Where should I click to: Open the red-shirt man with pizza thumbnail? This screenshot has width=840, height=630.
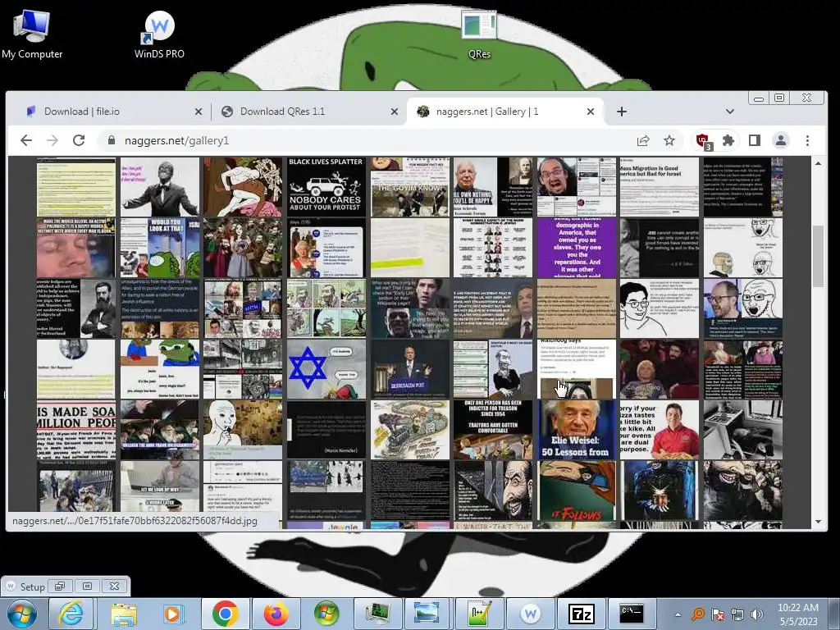[x=660, y=430]
